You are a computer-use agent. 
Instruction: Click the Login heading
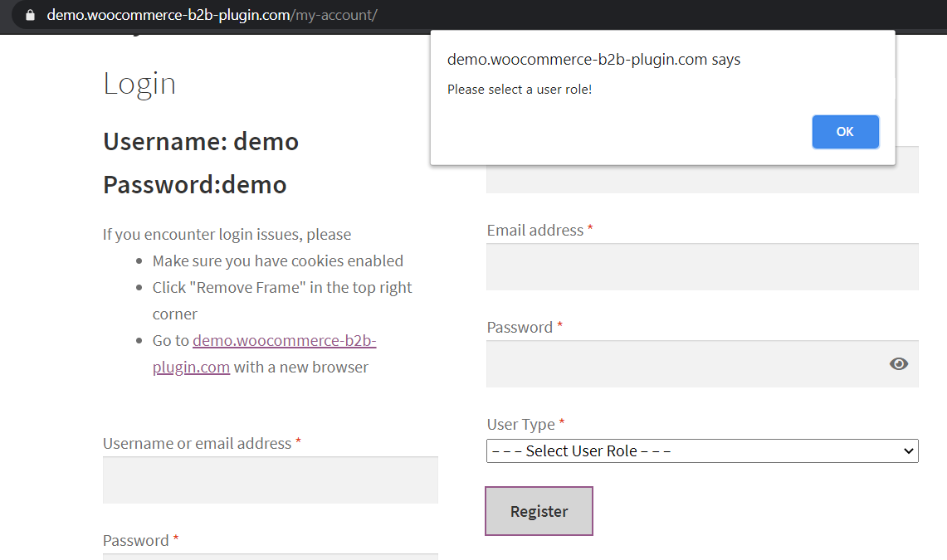(139, 84)
